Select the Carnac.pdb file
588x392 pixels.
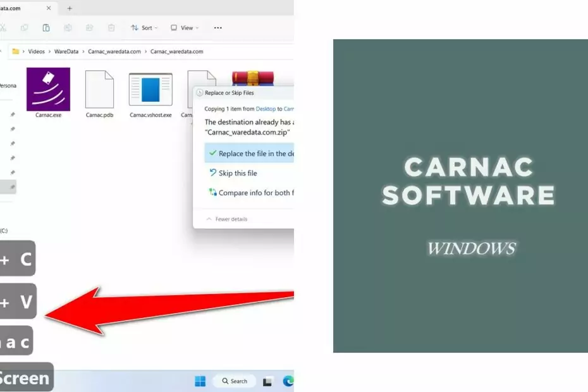(99, 89)
